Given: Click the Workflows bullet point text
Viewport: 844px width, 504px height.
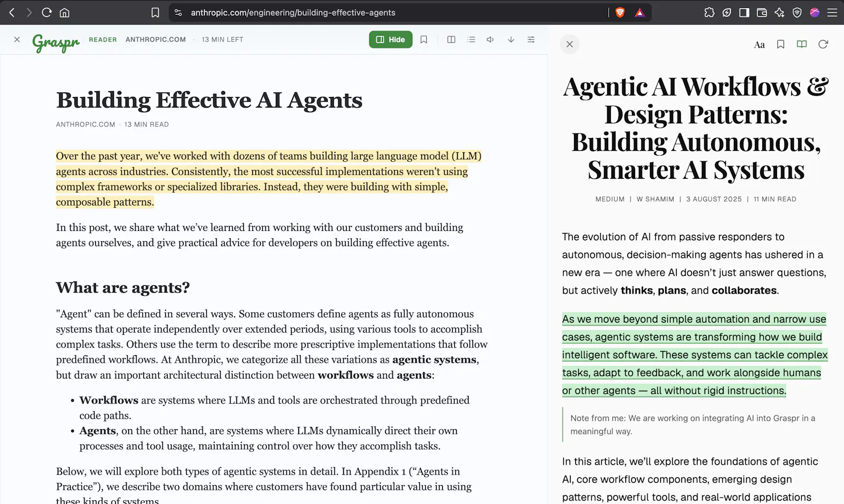Looking at the screenshot, I should 274,408.
